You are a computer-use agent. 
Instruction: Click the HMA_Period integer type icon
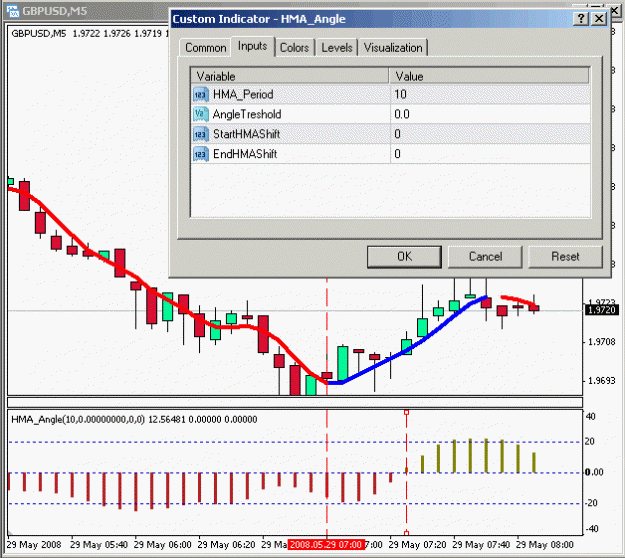click(200, 94)
